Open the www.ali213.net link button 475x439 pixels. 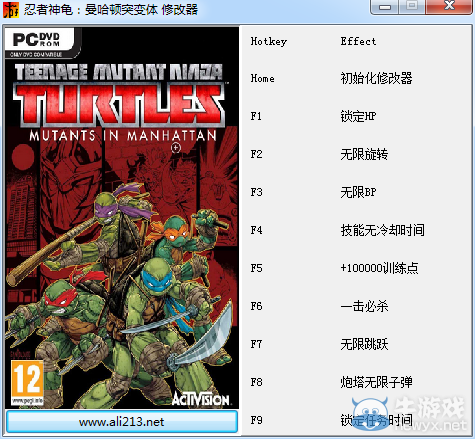122,422
